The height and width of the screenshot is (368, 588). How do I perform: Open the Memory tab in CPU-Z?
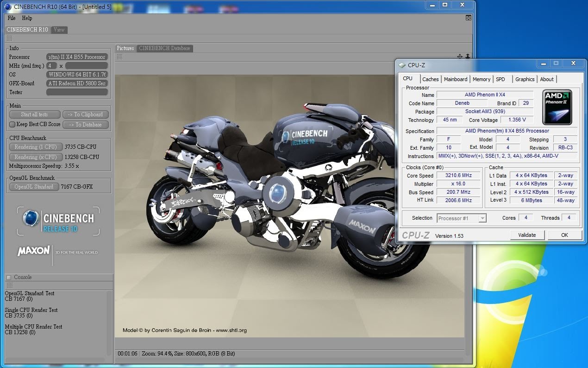click(x=482, y=79)
